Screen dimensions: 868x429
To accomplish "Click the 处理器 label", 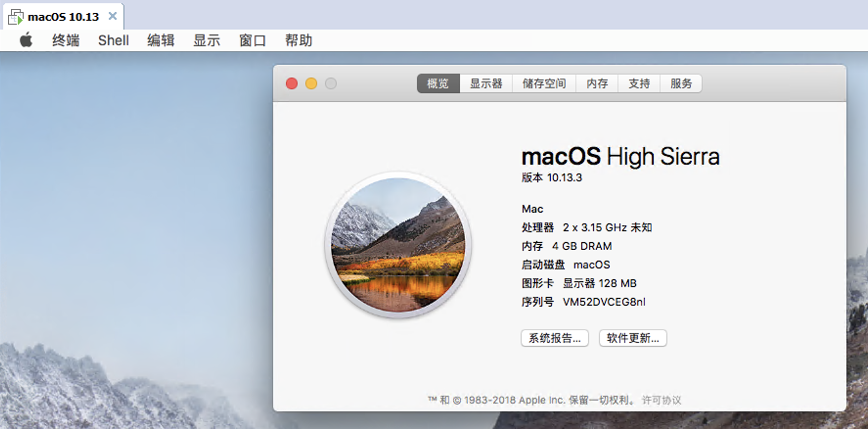I will pyautogui.click(x=538, y=227).
